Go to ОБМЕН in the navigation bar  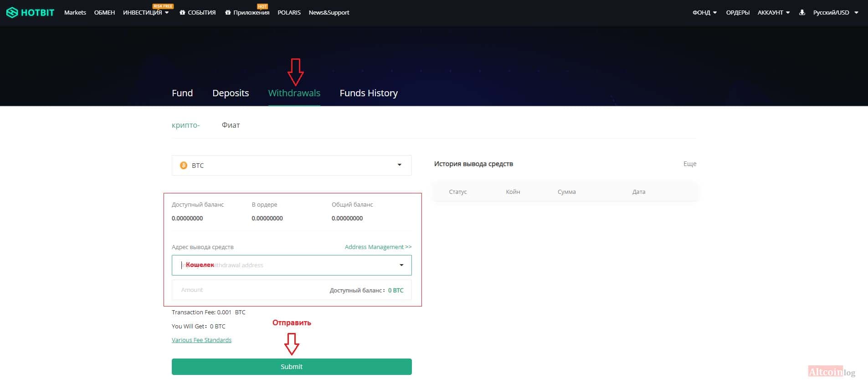tap(104, 13)
